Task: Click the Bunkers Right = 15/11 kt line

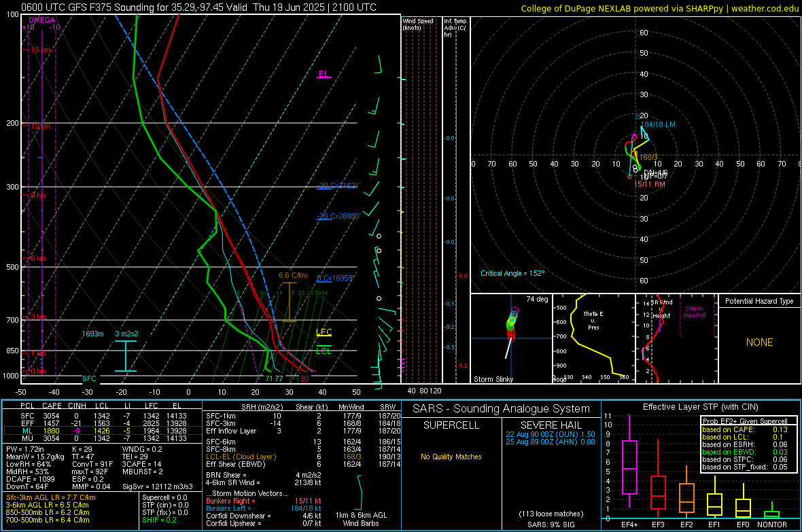Action: pyautogui.click(x=264, y=501)
